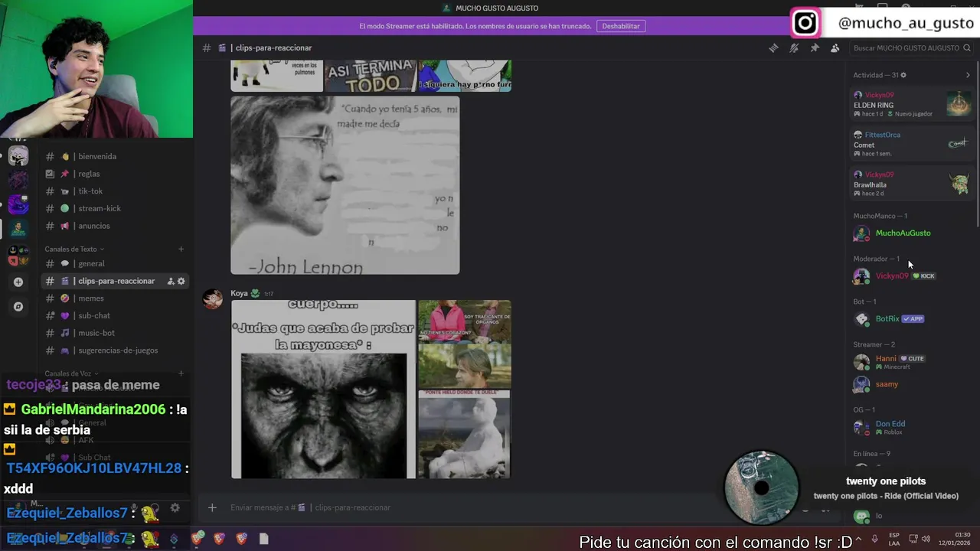The height and width of the screenshot is (551, 980).
Task: Select the purple screen-share server icon
Action: 18,204
